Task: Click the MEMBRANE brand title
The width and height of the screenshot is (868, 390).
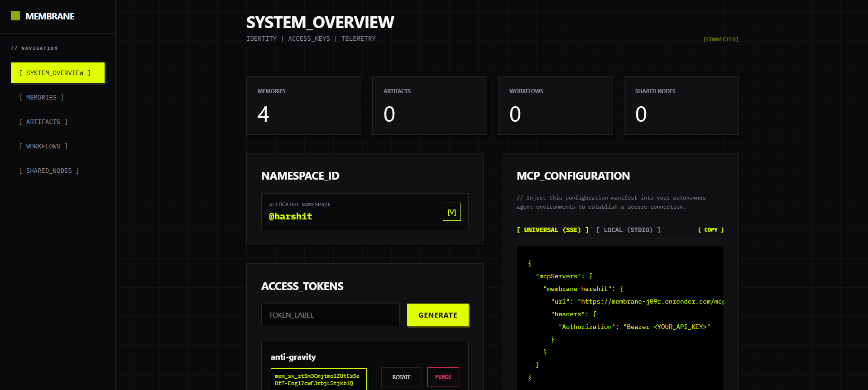Action: pos(50,16)
